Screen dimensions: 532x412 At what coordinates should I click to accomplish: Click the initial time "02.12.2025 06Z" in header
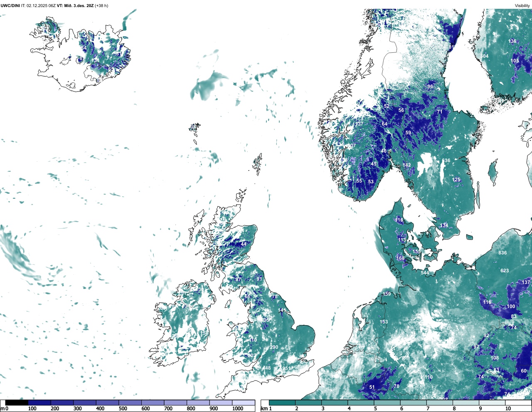point(42,5)
